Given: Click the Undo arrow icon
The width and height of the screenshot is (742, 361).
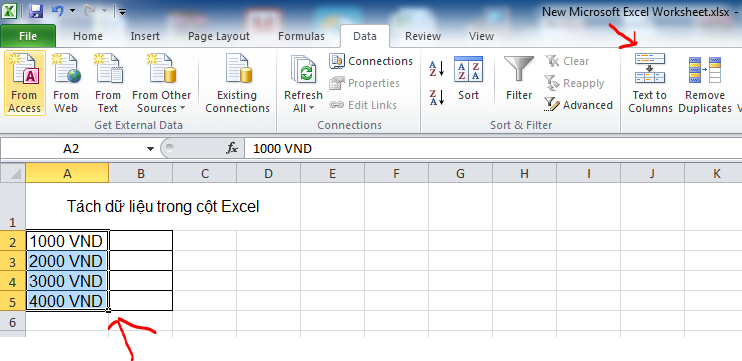Looking at the screenshot, I should [58, 11].
